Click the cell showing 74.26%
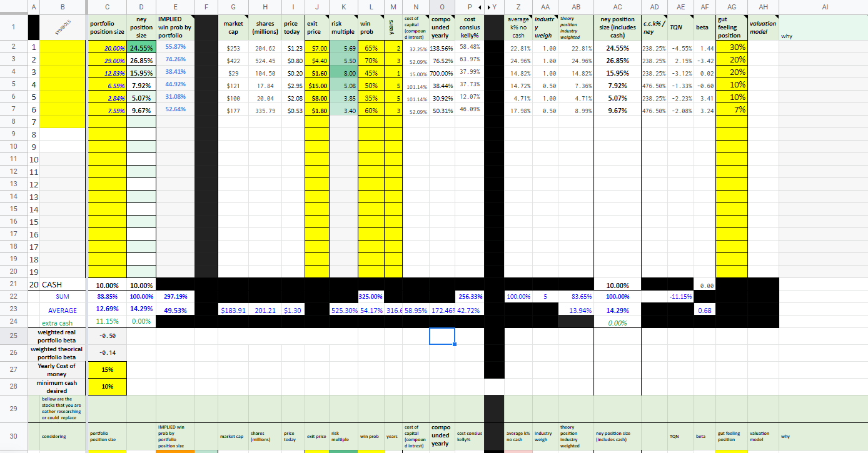868x453 pixels. pos(175,59)
